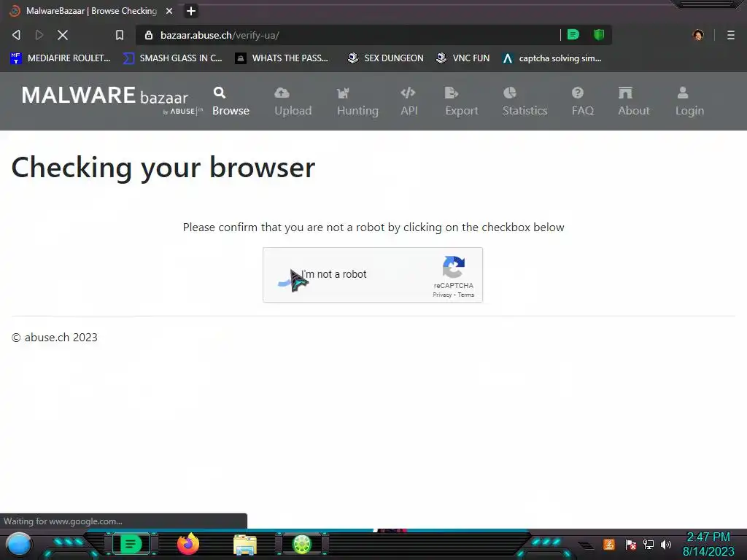
Task: Close the MalwareBazaar tab
Action: [x=169, y=11]
